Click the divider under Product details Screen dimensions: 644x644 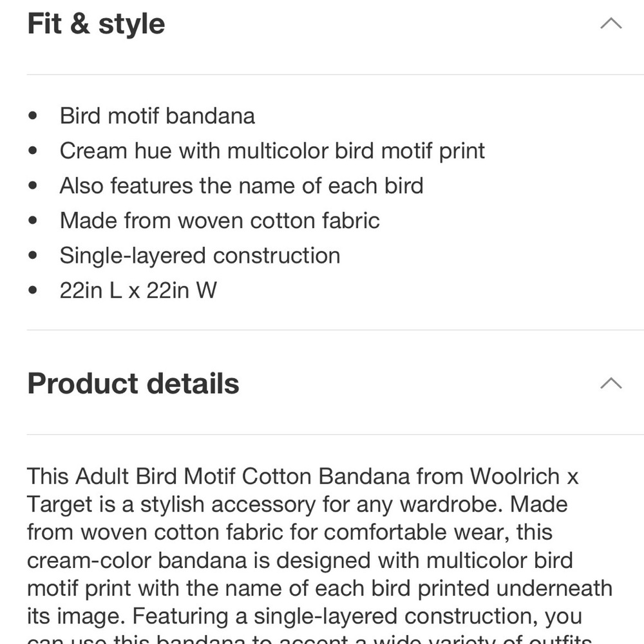click(x=322, y=432)
